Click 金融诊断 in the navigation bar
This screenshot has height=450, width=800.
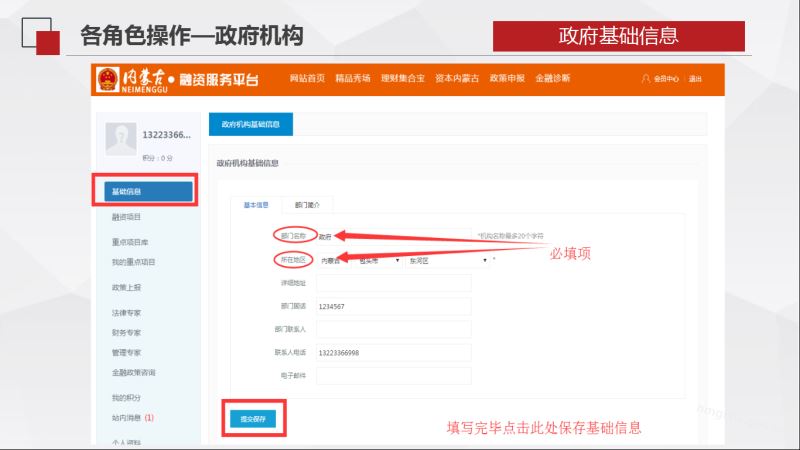point(553,78)
